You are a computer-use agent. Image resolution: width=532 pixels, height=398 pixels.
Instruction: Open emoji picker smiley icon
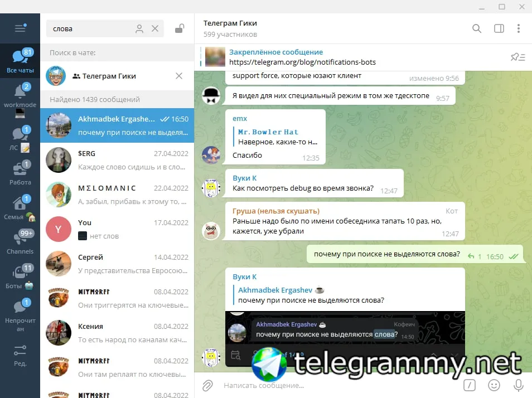[x=494, y=385]
